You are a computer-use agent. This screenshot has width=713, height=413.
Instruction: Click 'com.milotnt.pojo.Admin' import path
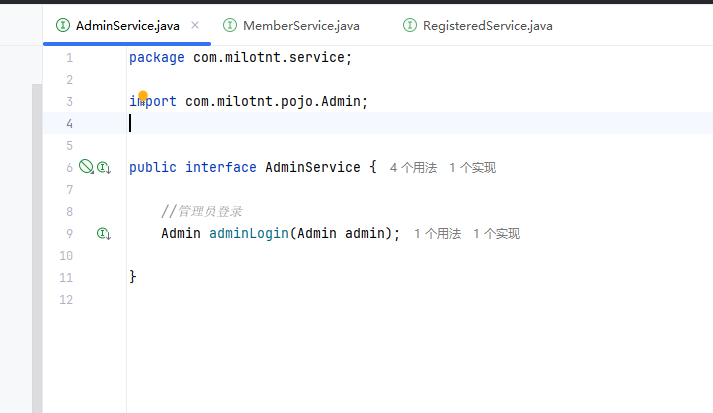point(273,101)
